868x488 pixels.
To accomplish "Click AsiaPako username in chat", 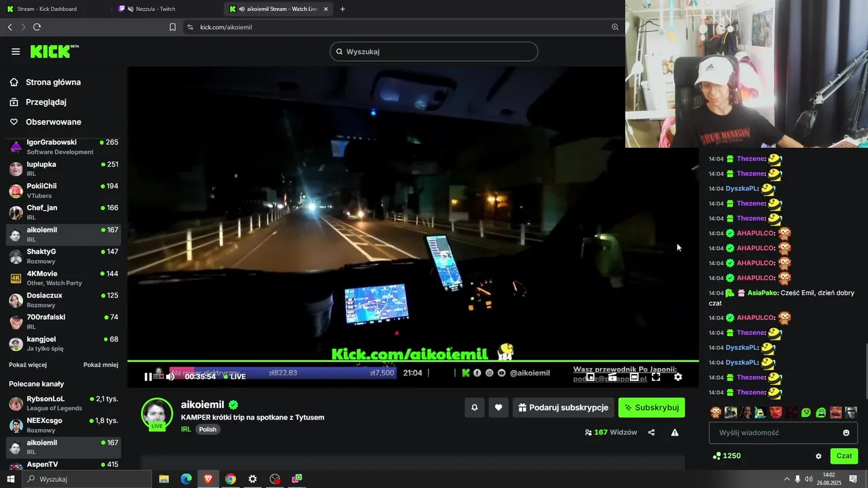I will point(762,293).
